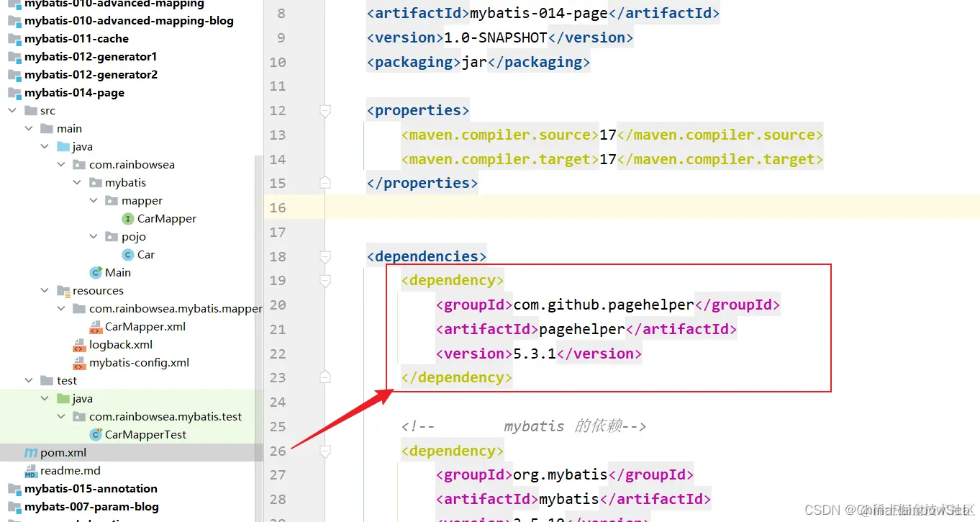Viewport: 980px width, 522px height.
Task: Collapse the mapper package node
Action: pyautogui.click(x=94, y=201)
